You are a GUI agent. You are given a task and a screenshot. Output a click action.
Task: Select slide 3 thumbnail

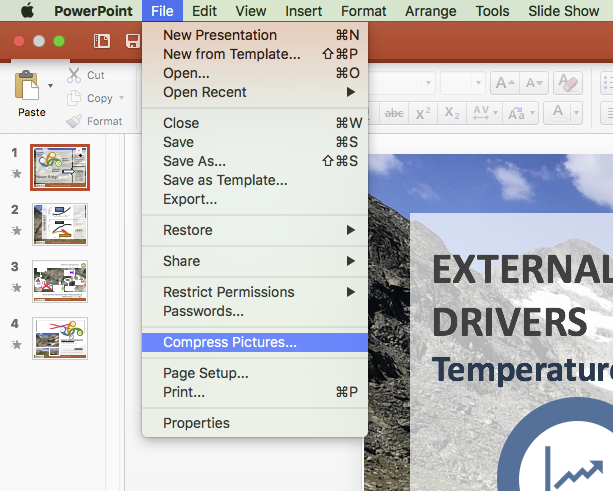click(x=60, y=281)
